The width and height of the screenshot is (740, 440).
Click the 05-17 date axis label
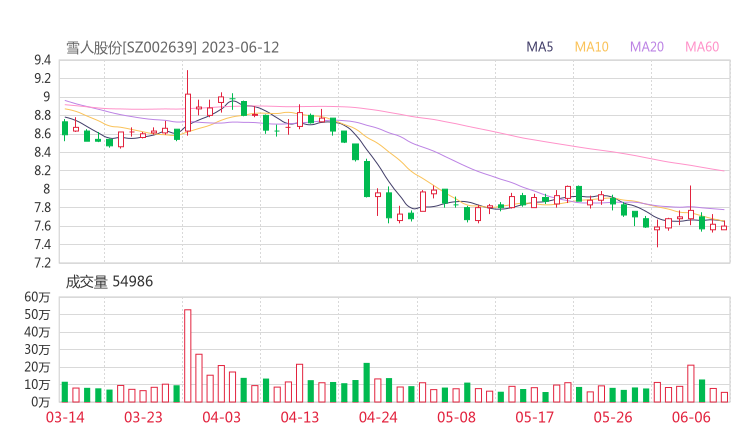534,417
